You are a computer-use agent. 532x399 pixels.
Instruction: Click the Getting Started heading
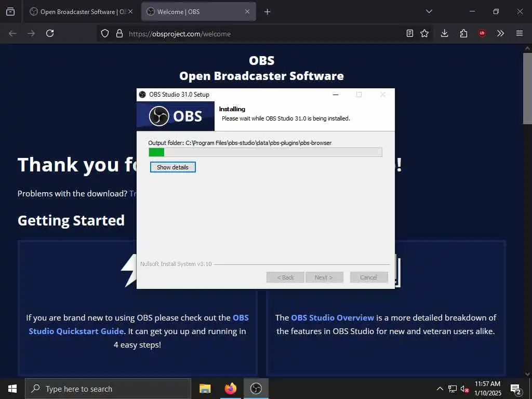[x=71, y=220]
